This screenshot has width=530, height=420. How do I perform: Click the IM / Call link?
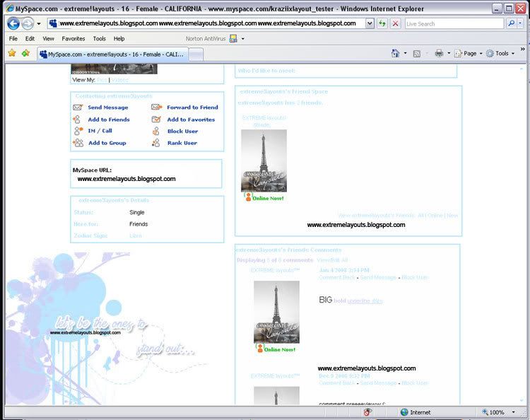(x=100, y=131)
